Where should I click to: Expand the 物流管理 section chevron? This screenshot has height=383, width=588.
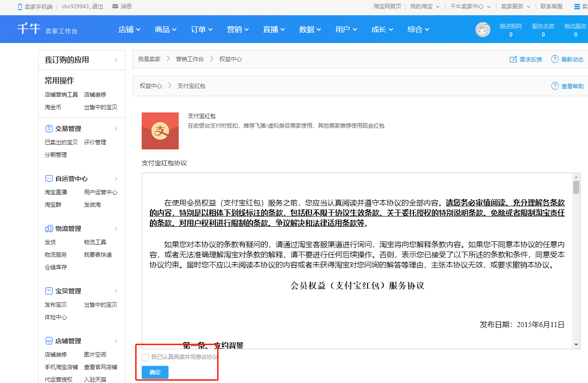(116, 229)
